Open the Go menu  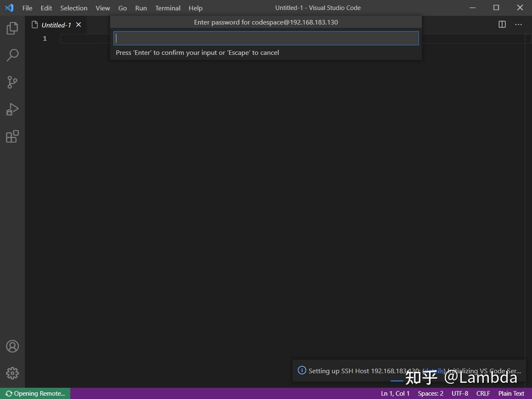(122, 8)
